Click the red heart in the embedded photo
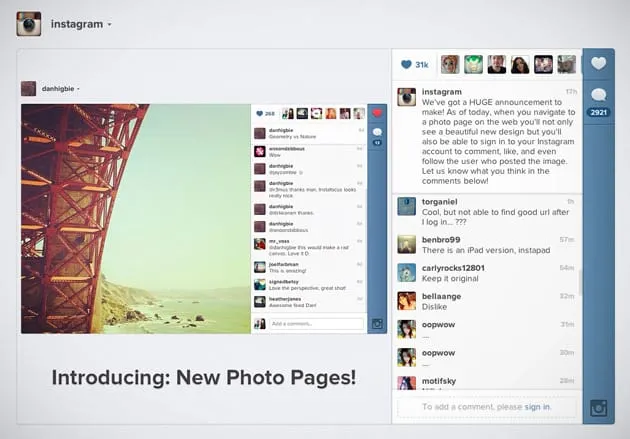Viewport: 630px width, 439px height. [377, 113]
